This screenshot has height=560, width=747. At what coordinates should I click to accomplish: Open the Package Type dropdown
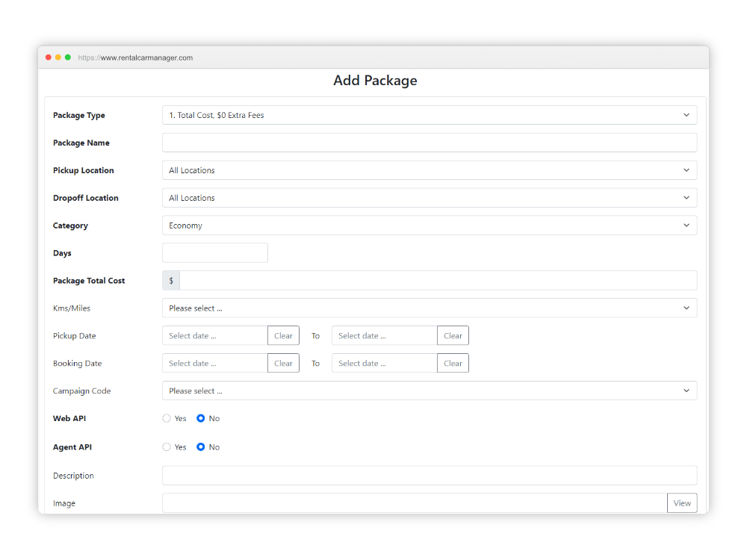pos(430,115)
